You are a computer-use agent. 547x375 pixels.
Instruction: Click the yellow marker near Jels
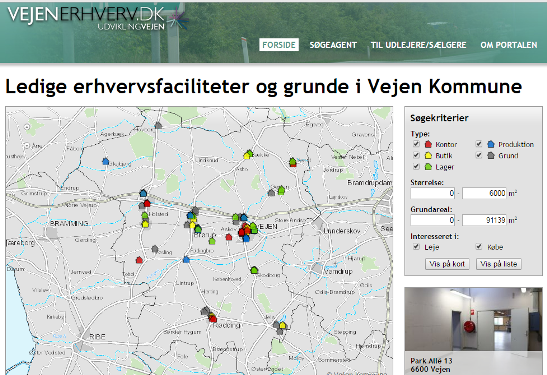[283, 325]
